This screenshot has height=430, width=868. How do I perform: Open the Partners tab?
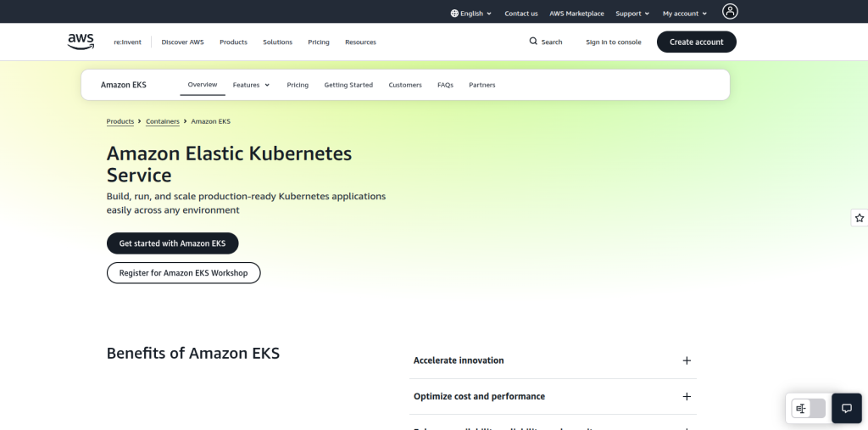coord(482,85)
